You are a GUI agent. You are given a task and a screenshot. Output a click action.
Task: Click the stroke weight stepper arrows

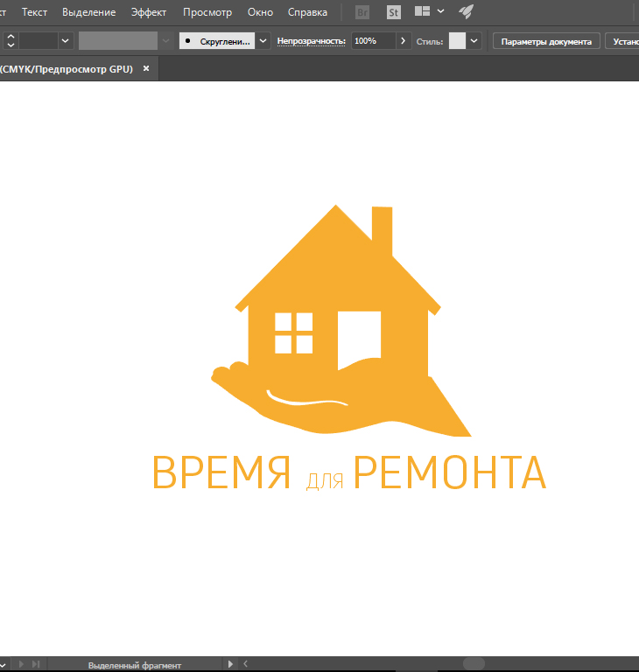pyautogui.click(x=11, y=41)
